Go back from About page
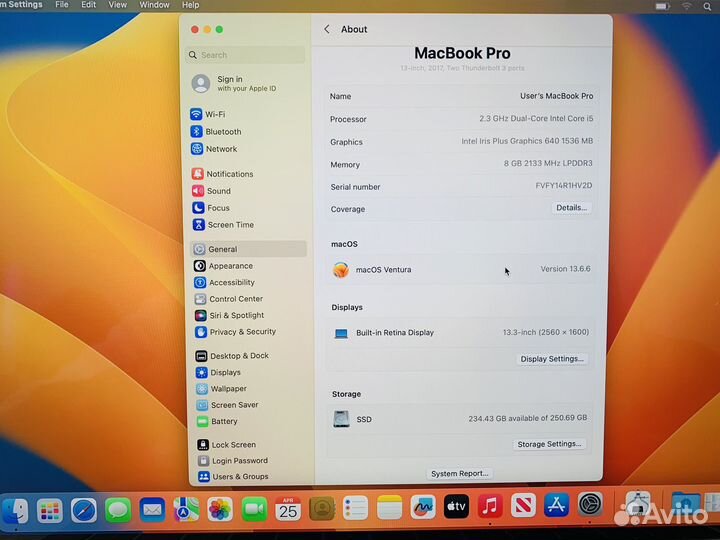The width and height of the screenshot is (720, 540). point(327,29)
